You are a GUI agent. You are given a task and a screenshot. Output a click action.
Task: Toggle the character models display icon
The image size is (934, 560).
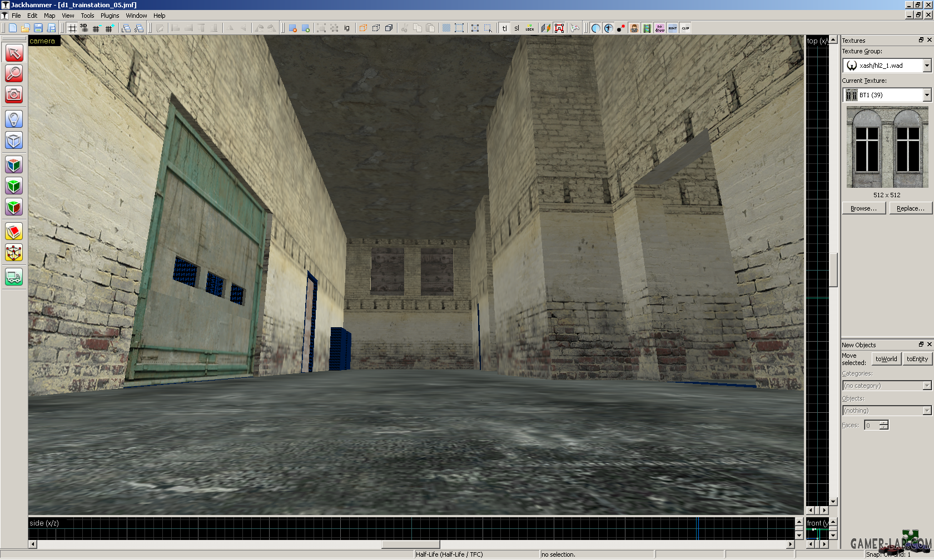634,28
